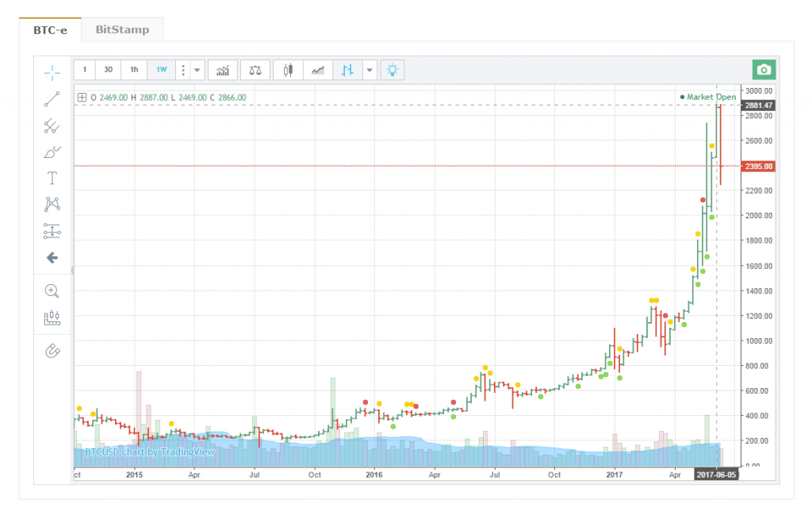Expand the time interval dropdown arrow

(197, 70)
